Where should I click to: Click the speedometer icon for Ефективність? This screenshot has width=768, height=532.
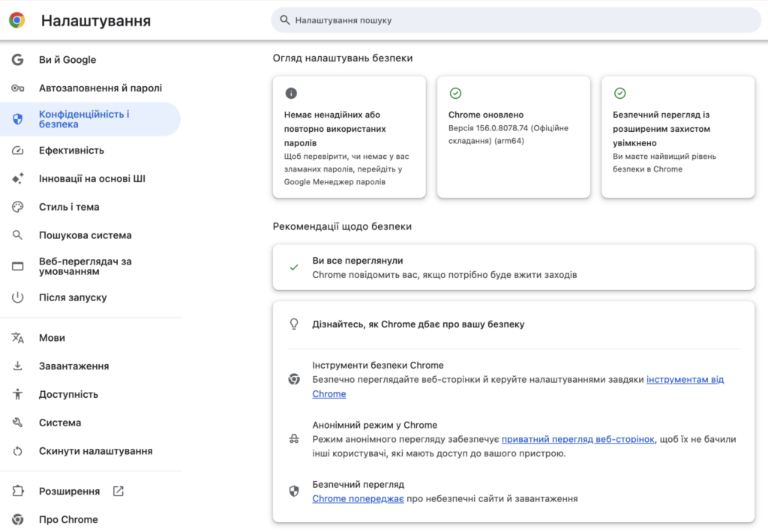pos(18,151)
